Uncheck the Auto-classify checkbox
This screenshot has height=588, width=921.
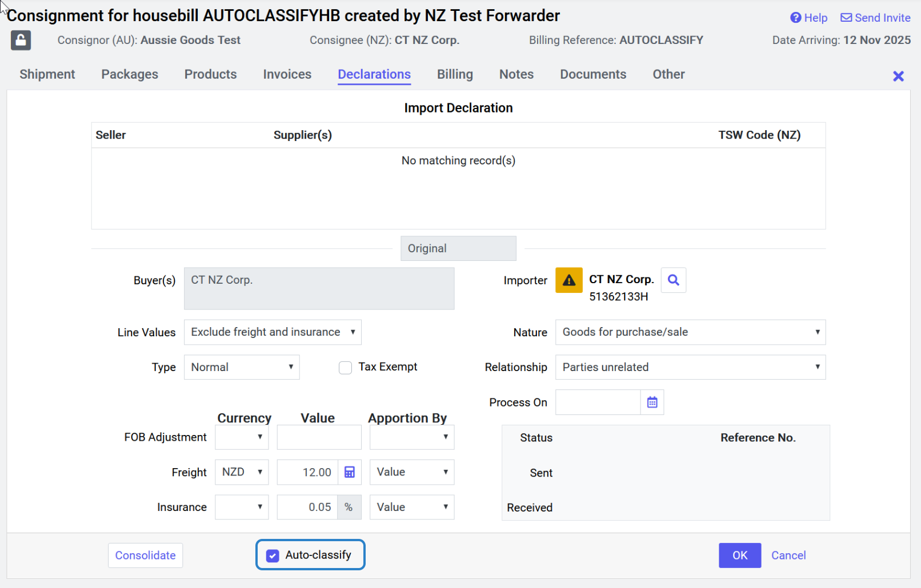[273, 555]
